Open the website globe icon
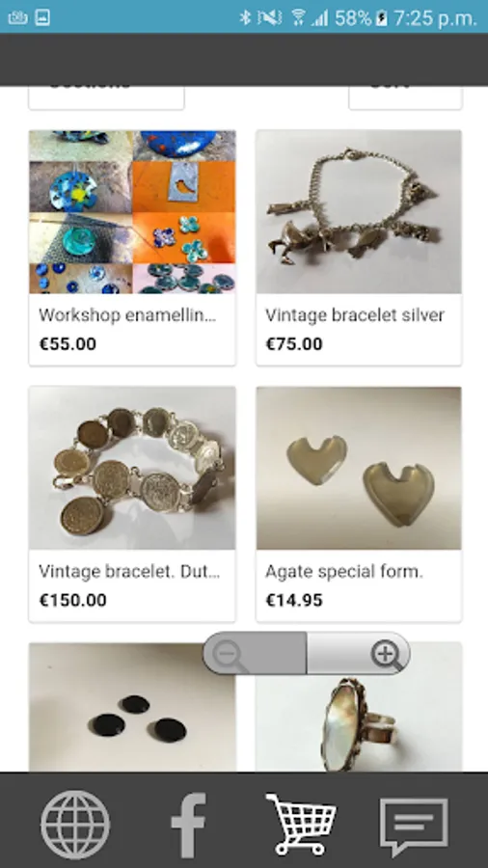Image resolution: width=488 pixels, height=868 pixels. click(x=75, y=825)
